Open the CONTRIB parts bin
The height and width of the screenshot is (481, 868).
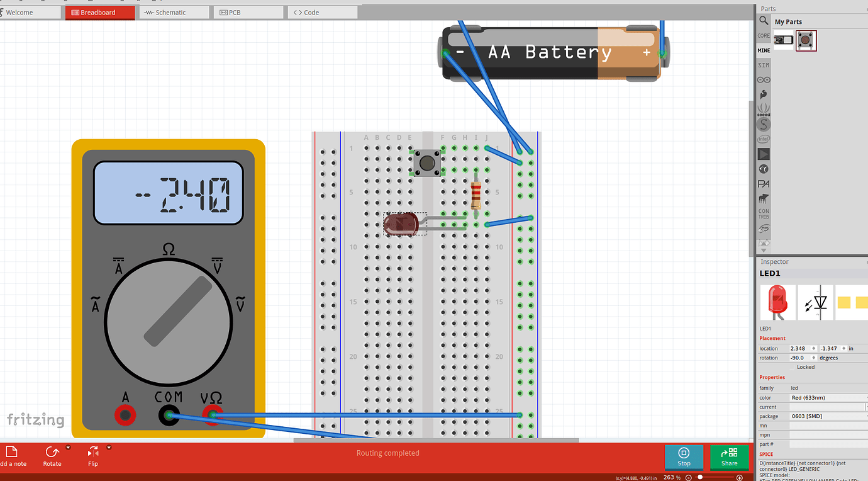(x=764, y=214)
